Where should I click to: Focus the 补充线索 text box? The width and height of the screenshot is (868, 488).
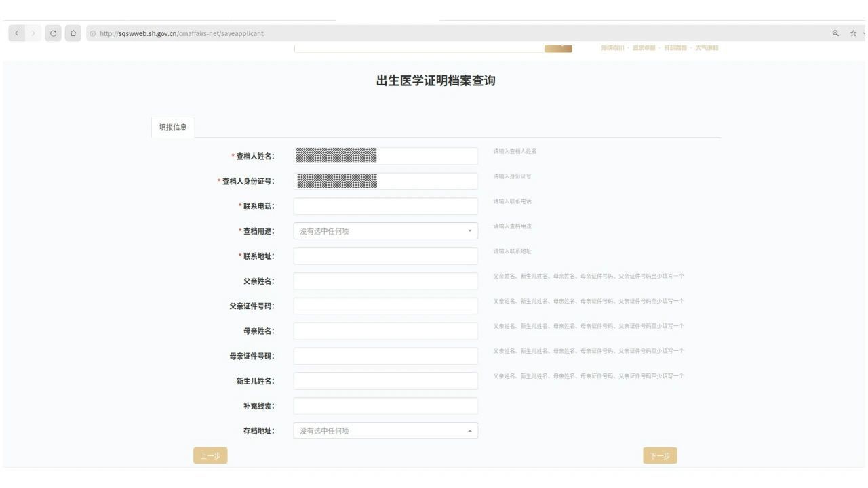pos(385,406)
